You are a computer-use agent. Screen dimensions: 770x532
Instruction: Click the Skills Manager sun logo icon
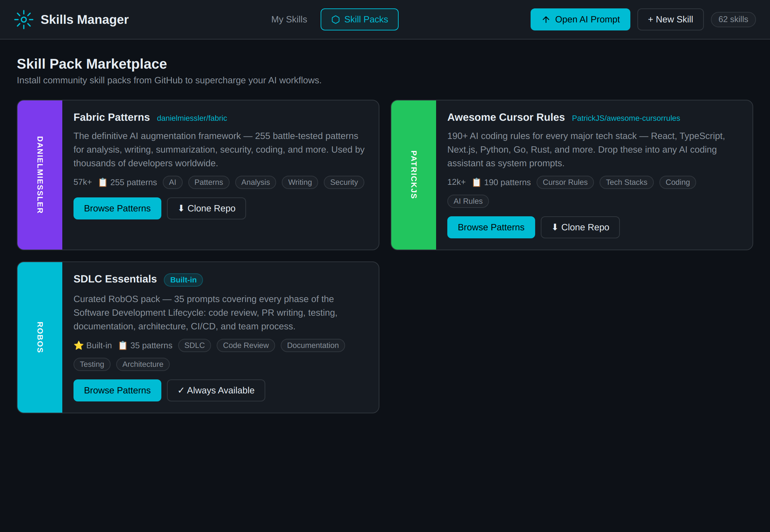click(x=24, y=20)
